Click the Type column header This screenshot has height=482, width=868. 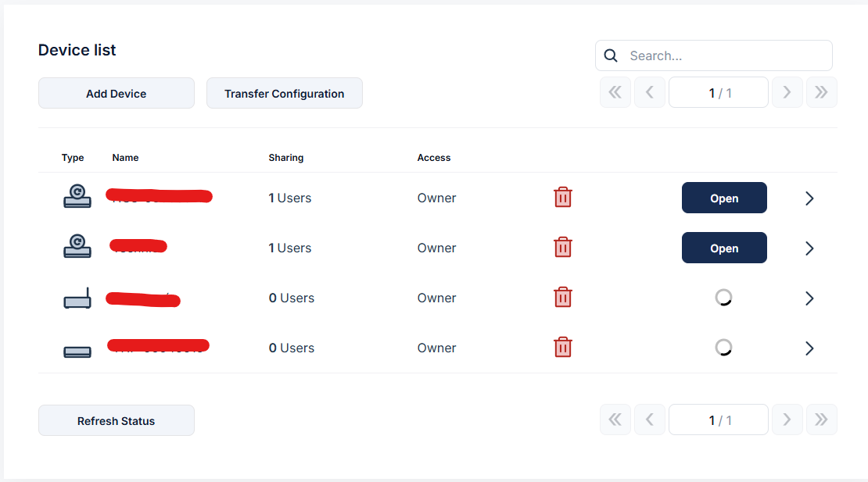click(73, 158)
